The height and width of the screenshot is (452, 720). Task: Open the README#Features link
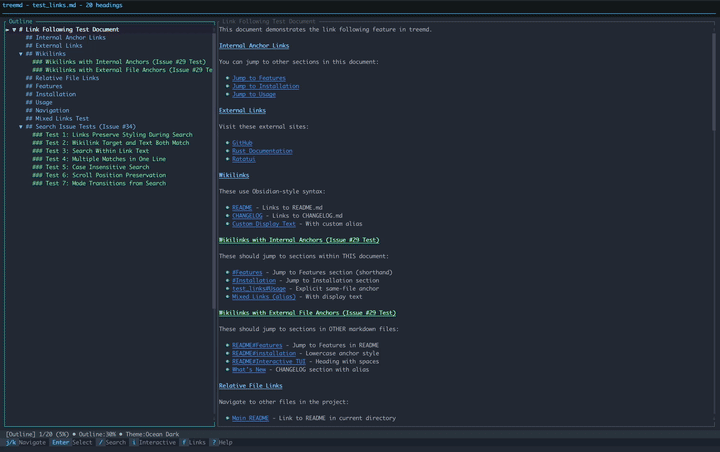257,345
